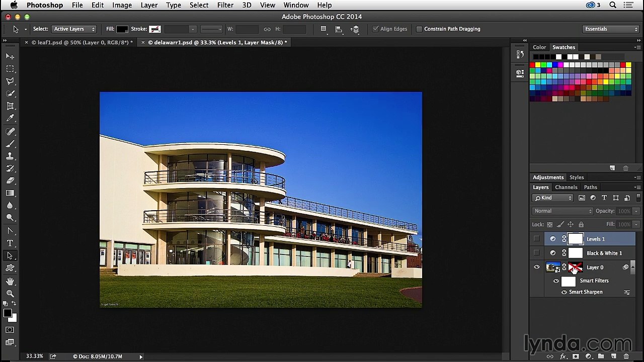
Task: Open the Normal blend mode dropdown
Action: tap(562, 211)
